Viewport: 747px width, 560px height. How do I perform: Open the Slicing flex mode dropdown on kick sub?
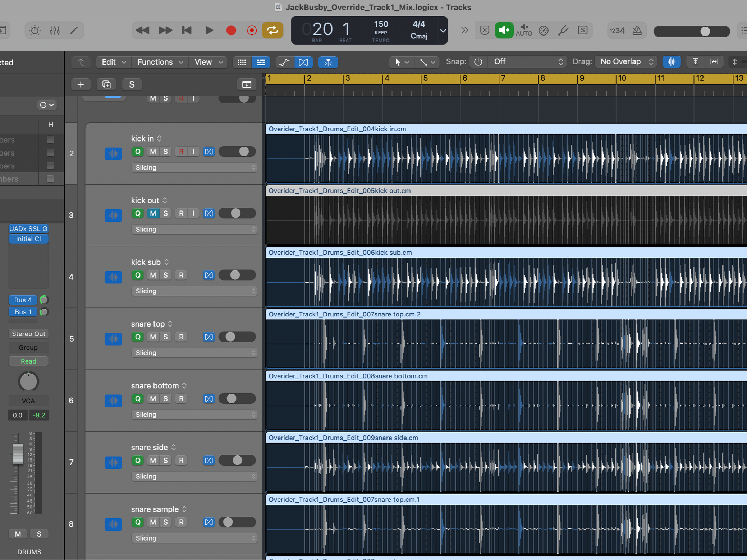(x=194, y=291)
